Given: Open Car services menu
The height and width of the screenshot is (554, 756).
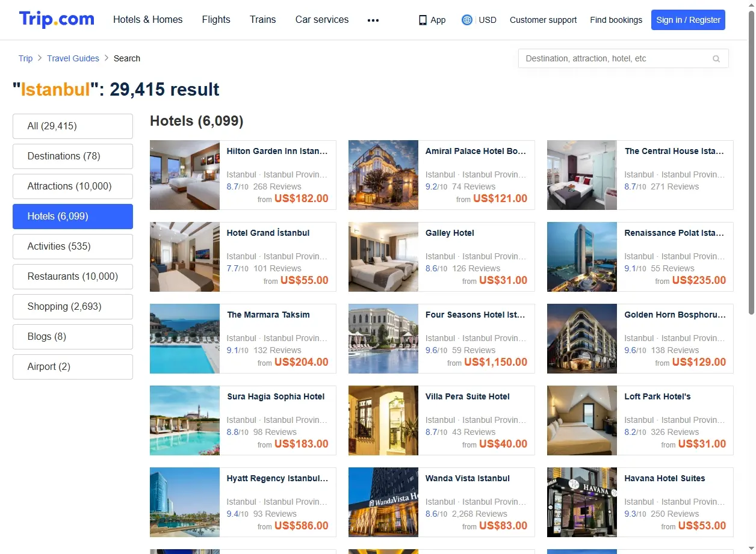Looking at the screenshot, I should click(x=322, y=19).
